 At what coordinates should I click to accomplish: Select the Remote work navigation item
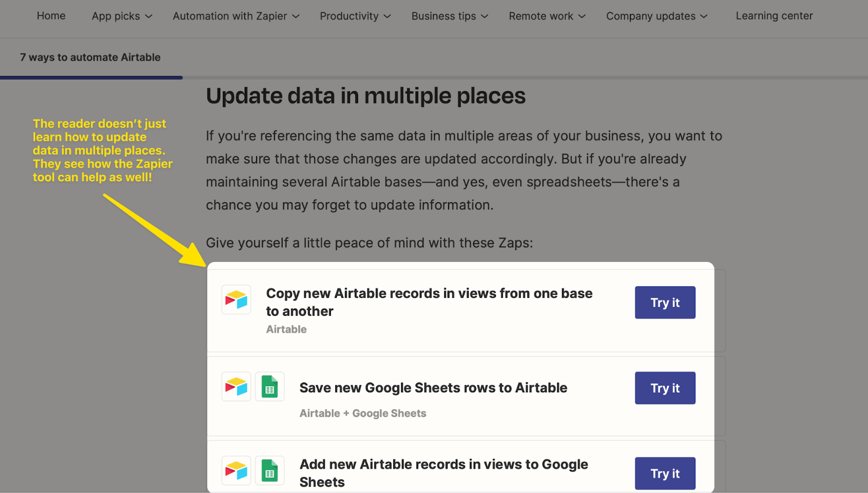click(546, 16)
